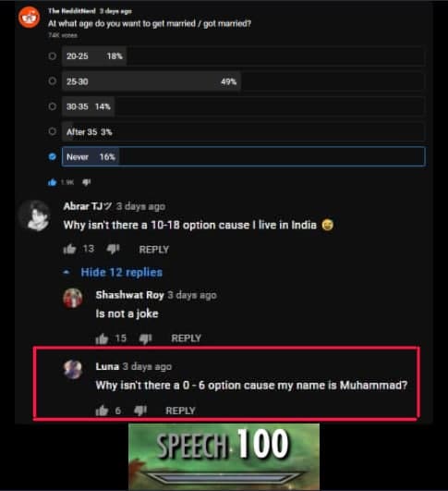Dislike Shashwat Roy's reply
The image size is (448, 491).
point(145,338)
